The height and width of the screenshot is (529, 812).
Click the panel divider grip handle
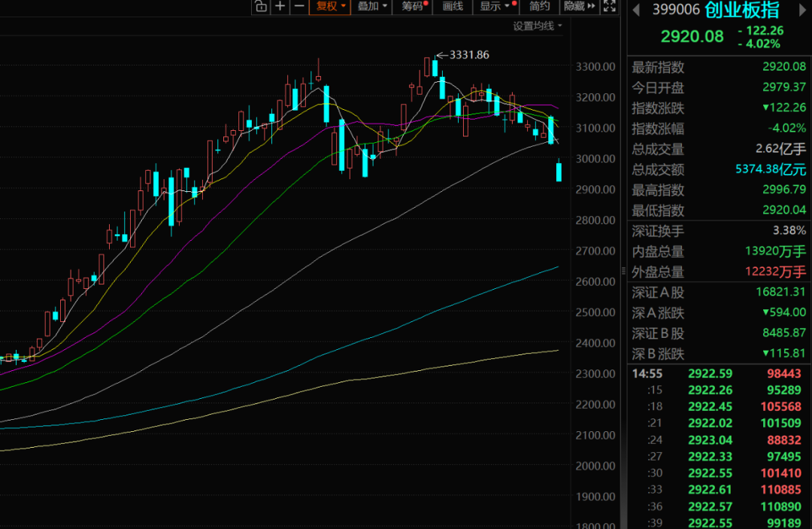coord(623,271)
